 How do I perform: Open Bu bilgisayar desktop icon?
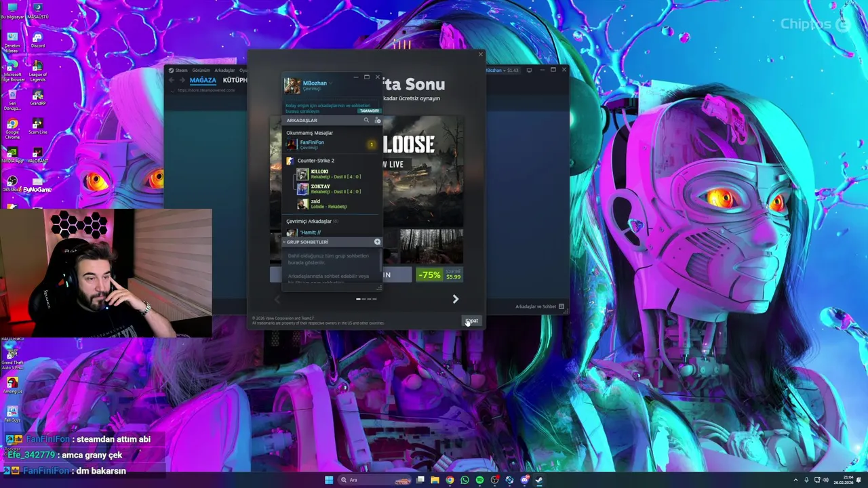pyautogui.click(x=12, y=10)
